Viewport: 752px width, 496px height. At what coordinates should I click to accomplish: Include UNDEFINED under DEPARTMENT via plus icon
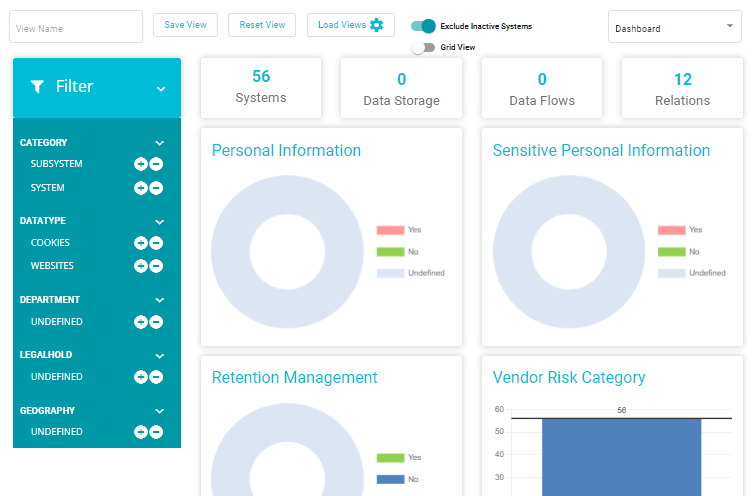click(141, 322)
